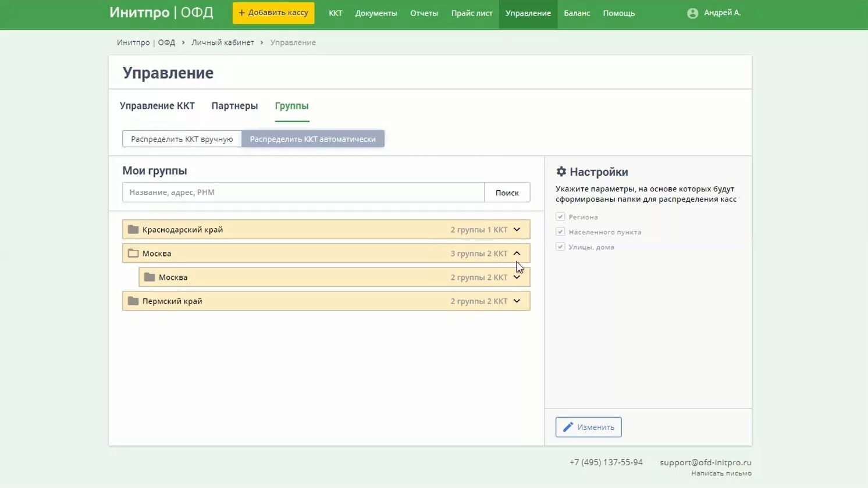Screen dimensions: 868x488
Task: Collapse the top-level Москва group chevron
Action: tap(517, 253)
